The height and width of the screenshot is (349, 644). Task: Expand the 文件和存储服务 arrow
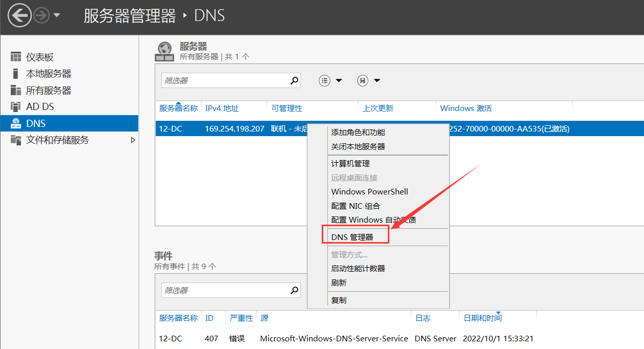pyautogui.click(x=133, y=140)
